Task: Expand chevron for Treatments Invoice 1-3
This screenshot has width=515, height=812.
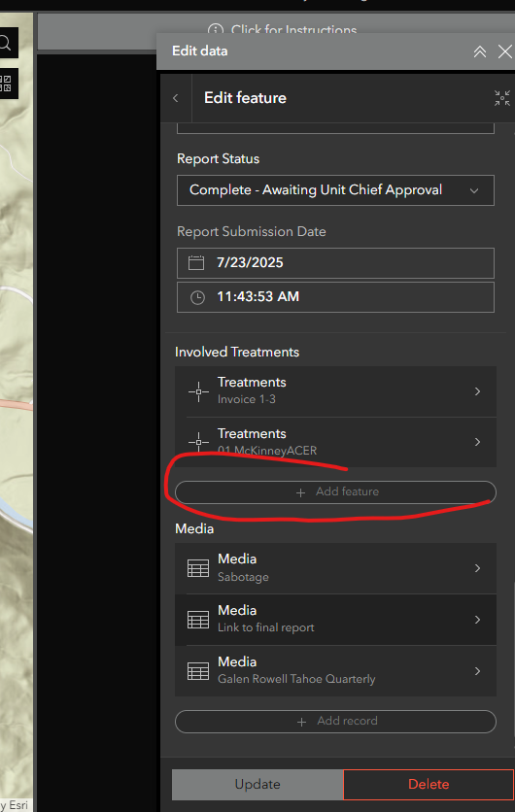Action: click(x=478, y=391)
